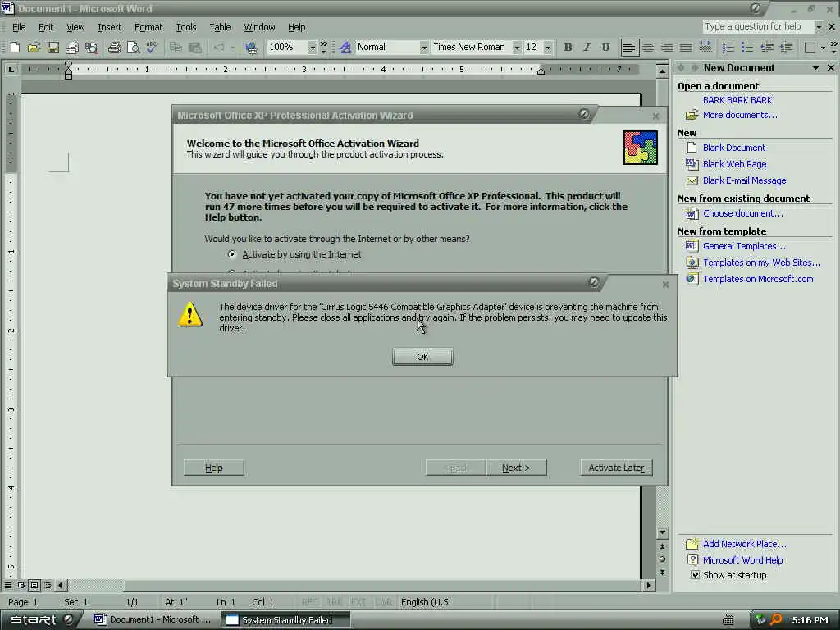The image size is (840, 630).
Task: Click the Outside Border icon
Action: [x=810, y=48]
